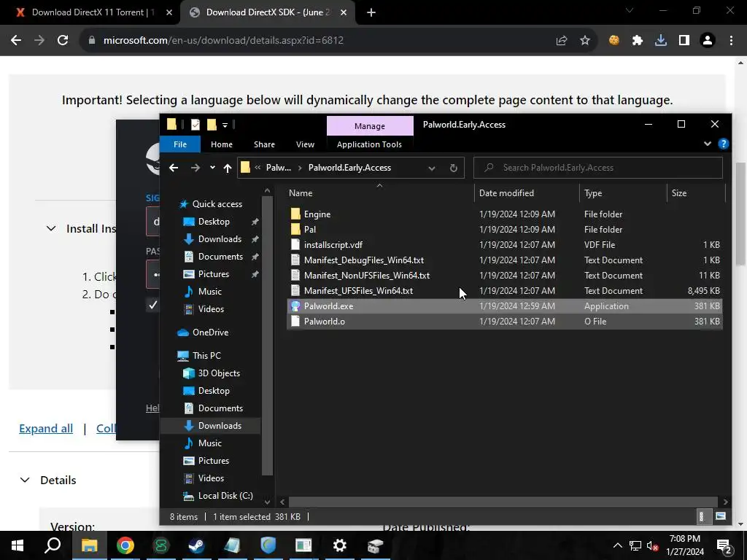Click the Explorer horizontal scrollbar
The image size is (747, 560).
click(x=503, y=502)
